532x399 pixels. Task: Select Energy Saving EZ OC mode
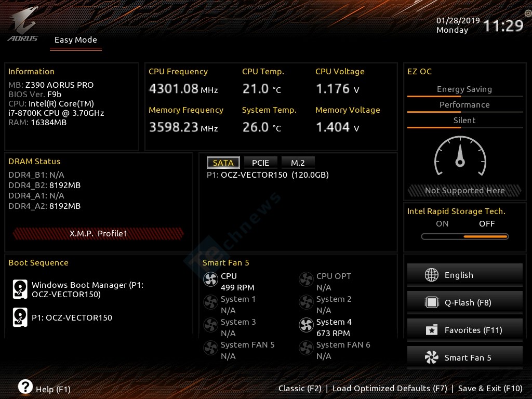point(464,89)
